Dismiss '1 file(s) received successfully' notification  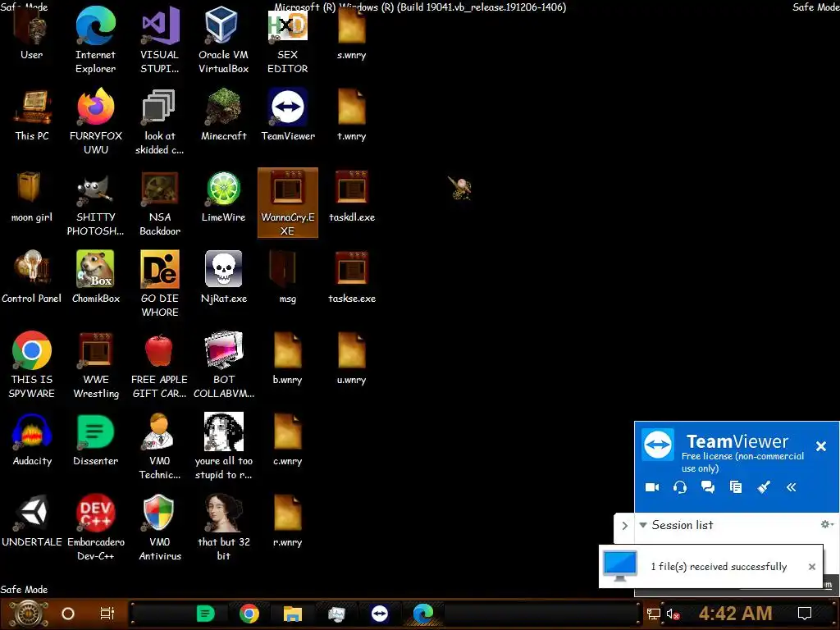pyautogui.click(x=811, y=566)
